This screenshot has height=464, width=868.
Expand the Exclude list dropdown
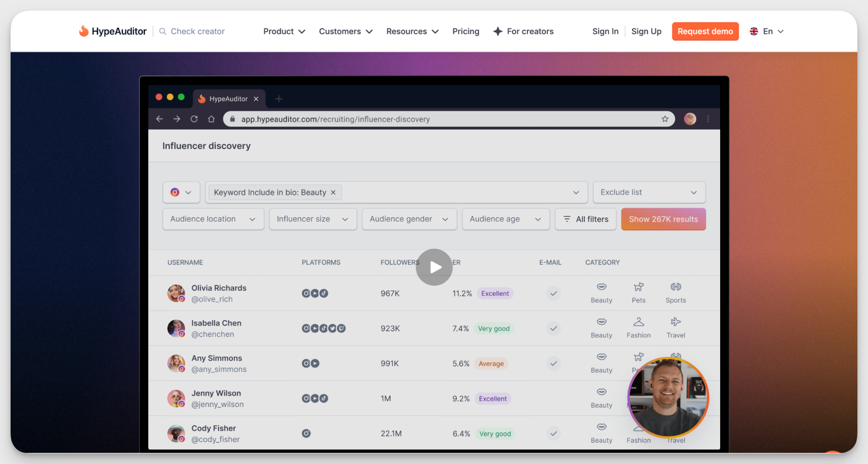click(x=649, y=192)
